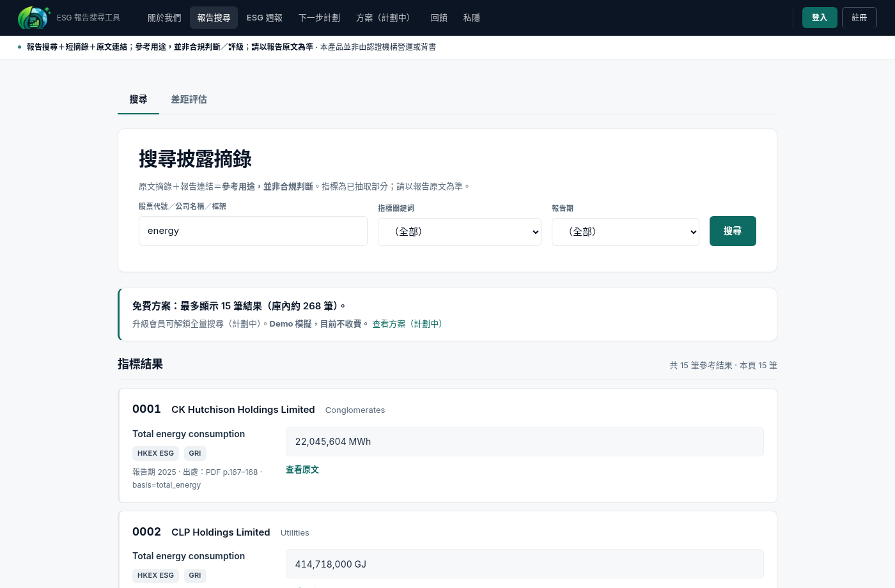The image size is (895, 588).
Task: Follow the 查看方案（計劃中）link
Action: pos(409,324)
